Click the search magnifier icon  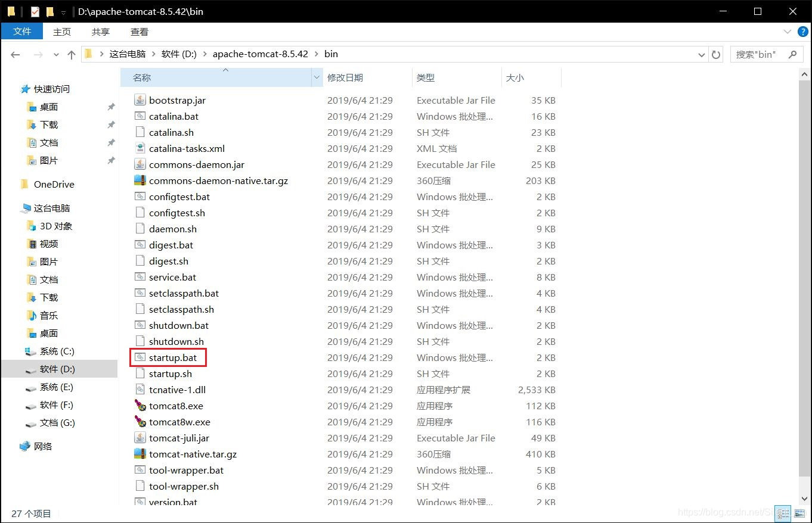point(792,54)
